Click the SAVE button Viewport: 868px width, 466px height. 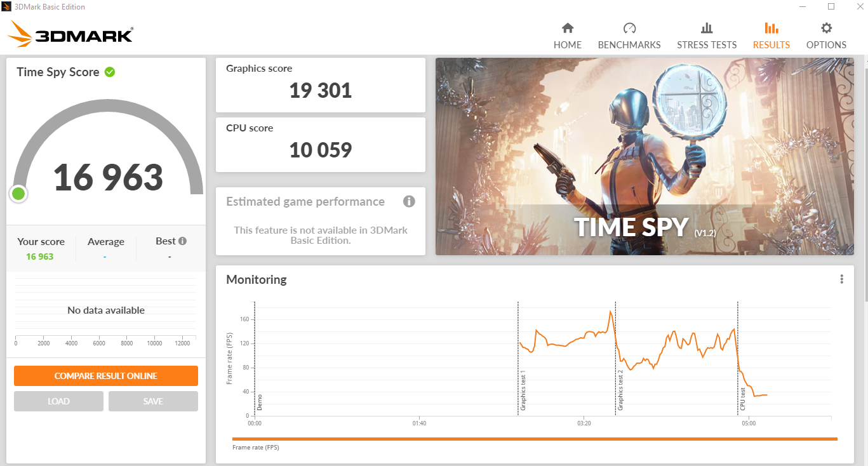153,401
